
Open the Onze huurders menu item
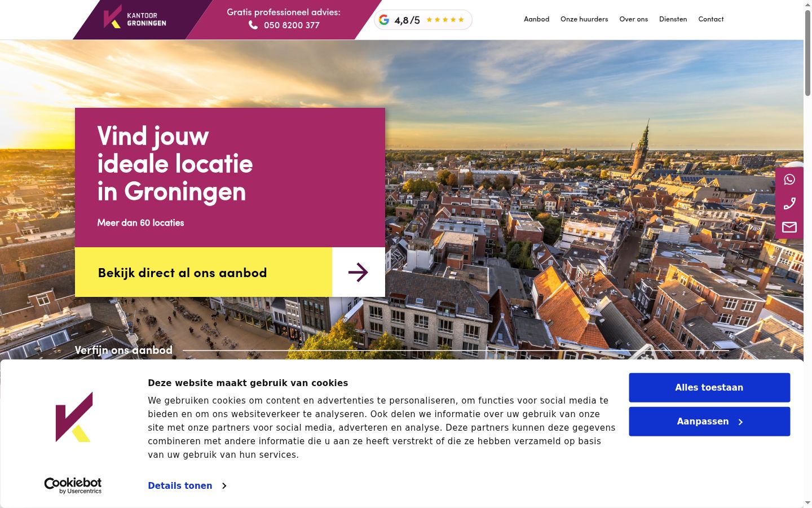tap(584, 19)
